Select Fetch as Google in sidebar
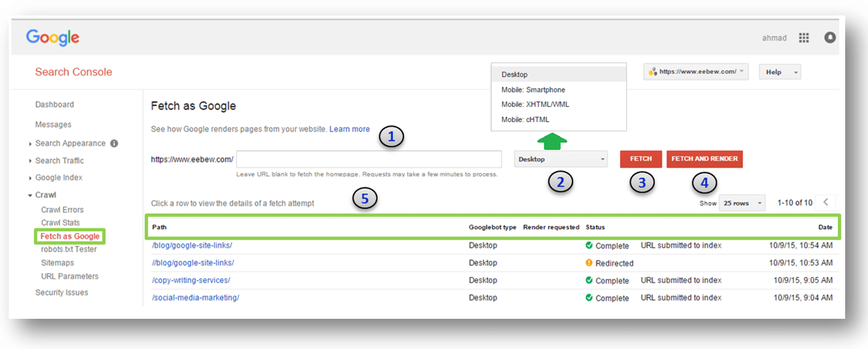868x349 pixels. (70, 236)
